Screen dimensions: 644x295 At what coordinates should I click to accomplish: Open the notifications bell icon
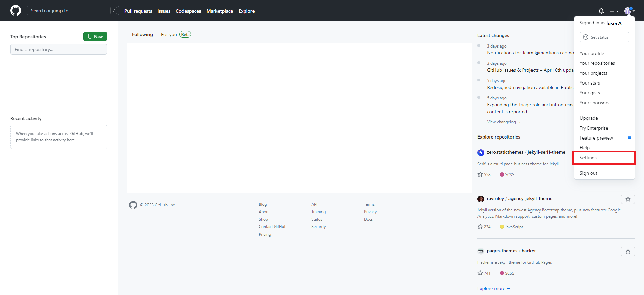(x=601, y=11)
